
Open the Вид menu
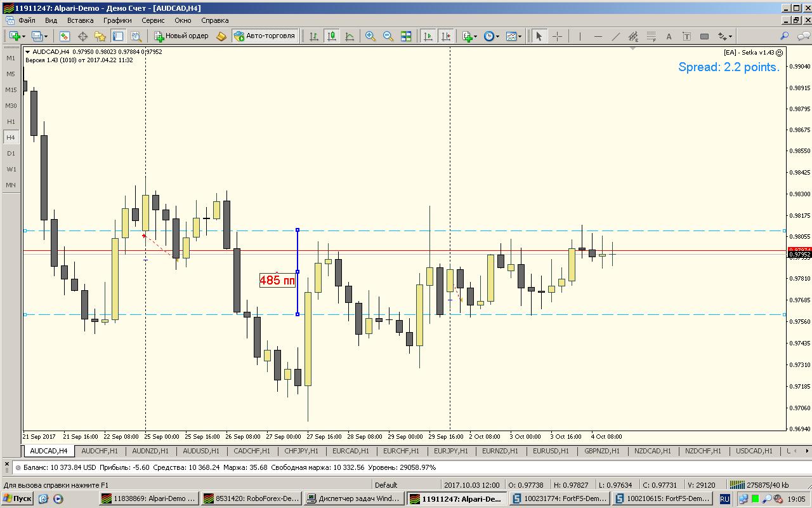pyautogui.click(x=51, y=20)
